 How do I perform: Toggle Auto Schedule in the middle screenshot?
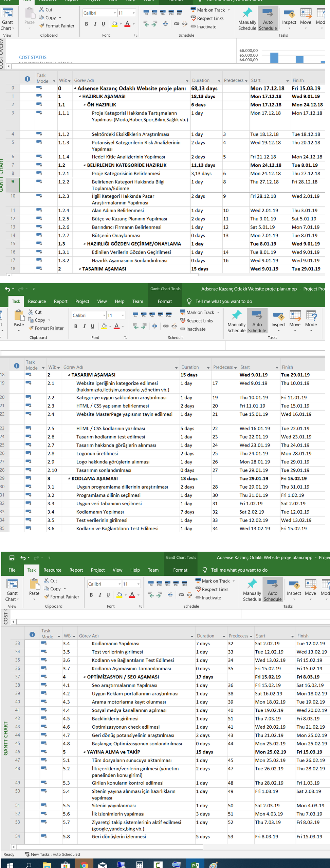[257, 321]
